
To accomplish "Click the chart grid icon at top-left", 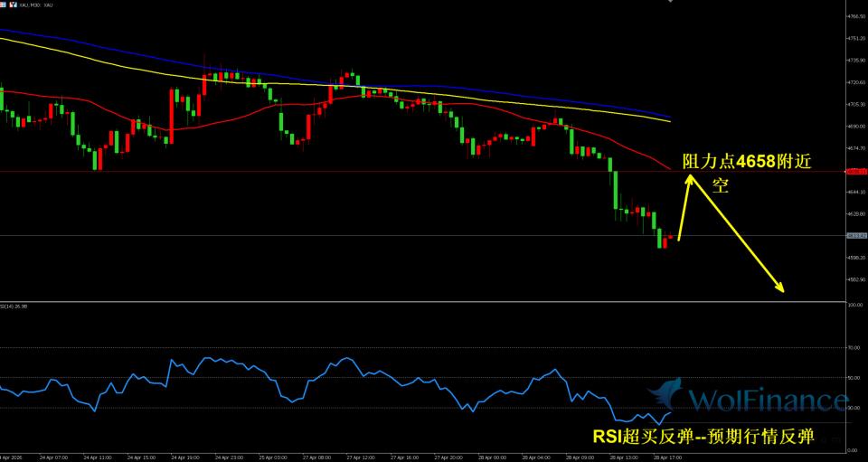I will click(x=5, y=5).
